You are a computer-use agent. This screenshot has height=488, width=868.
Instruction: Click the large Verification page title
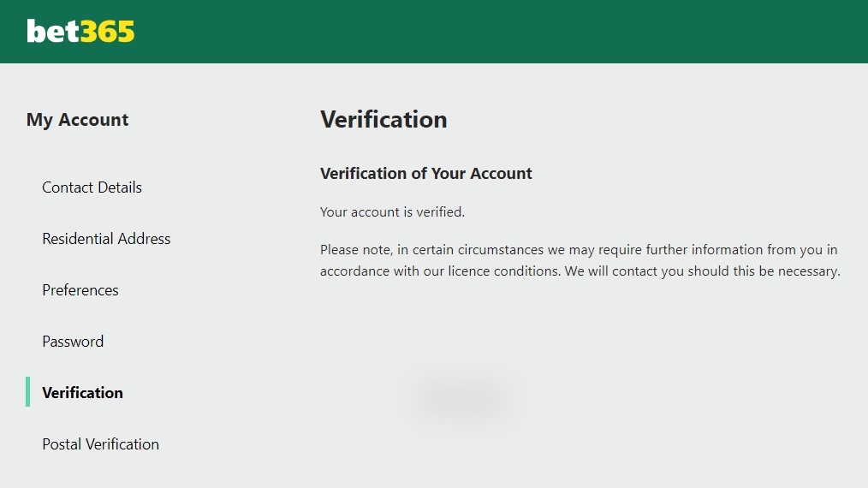[x=383, y=120]
